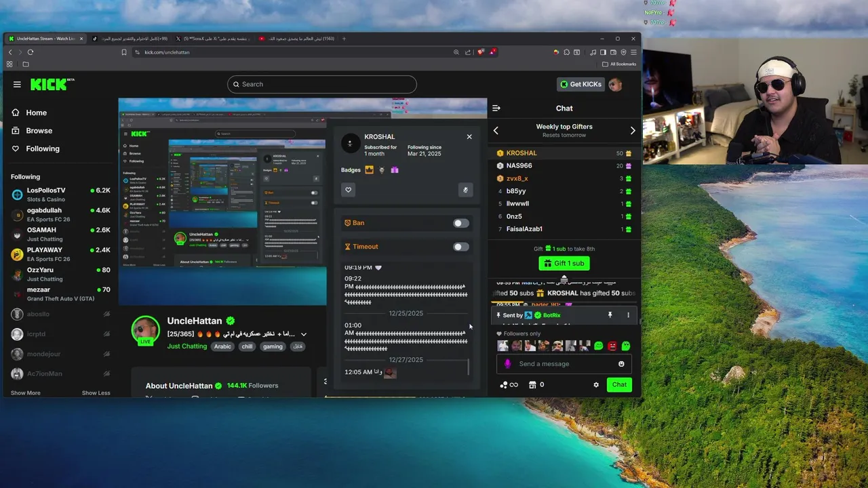Select the red angry emote above the message box
Screen dimensions: 868x488
[612, 346]
